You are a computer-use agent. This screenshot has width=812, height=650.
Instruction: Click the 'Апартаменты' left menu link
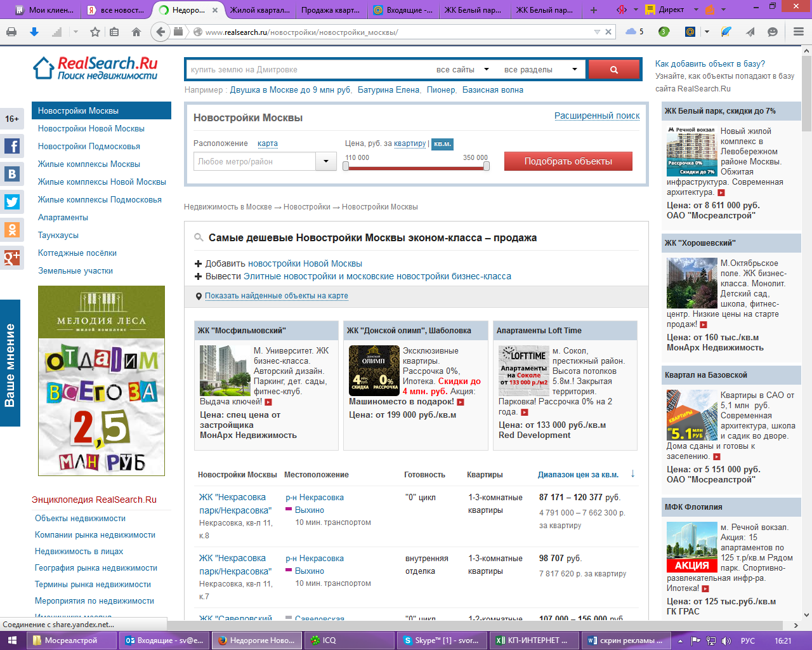point(63,217)
